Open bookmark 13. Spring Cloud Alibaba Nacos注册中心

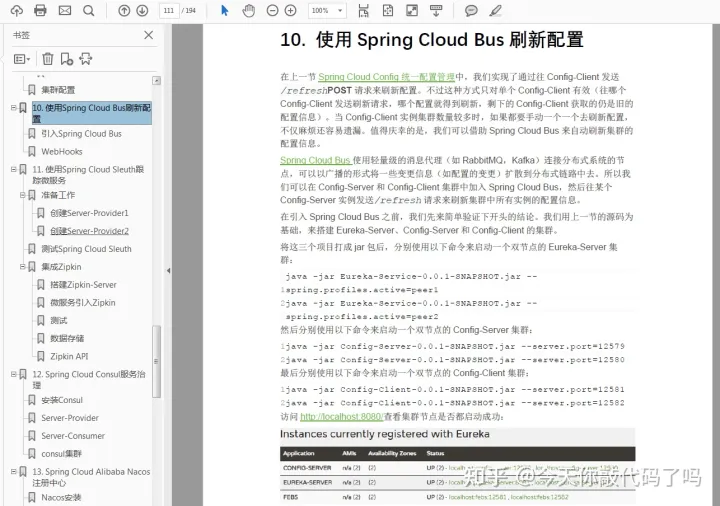pyautogui.click(x=91, y=477)
